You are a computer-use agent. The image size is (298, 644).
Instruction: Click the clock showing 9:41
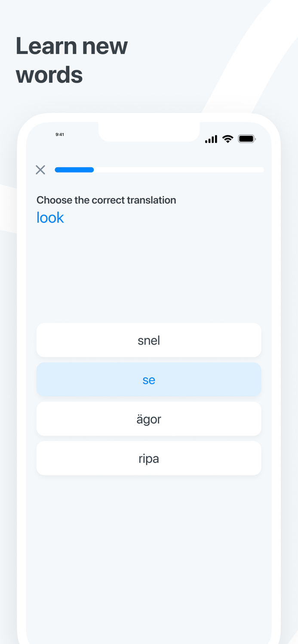(x=60, y=134)
